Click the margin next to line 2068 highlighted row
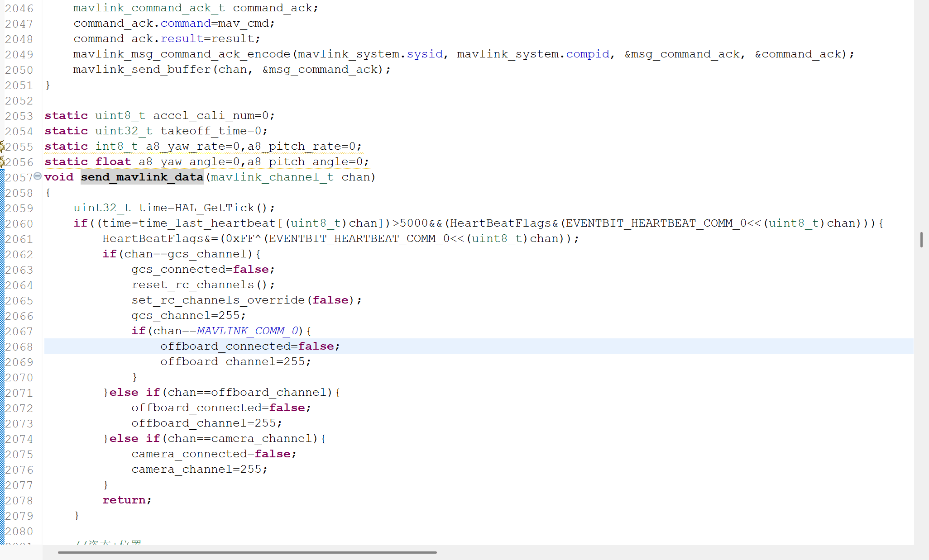This screenshot has width=929, height=560. coord(2,346)
